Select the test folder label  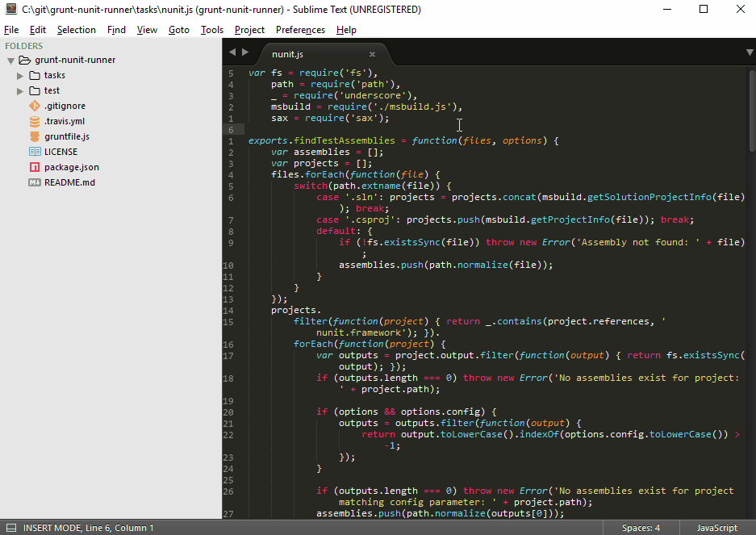pyautogui.click(x=52, y=90)
